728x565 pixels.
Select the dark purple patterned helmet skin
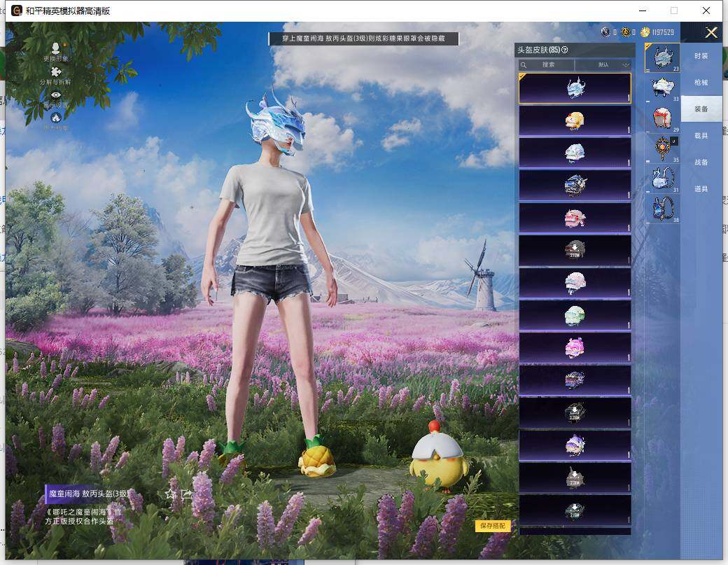575,380
